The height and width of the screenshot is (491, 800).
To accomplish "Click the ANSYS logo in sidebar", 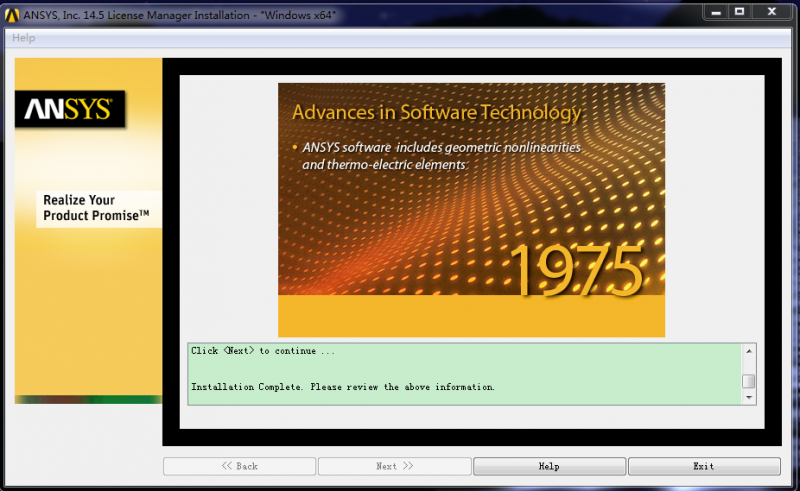I will click(70, 109).
